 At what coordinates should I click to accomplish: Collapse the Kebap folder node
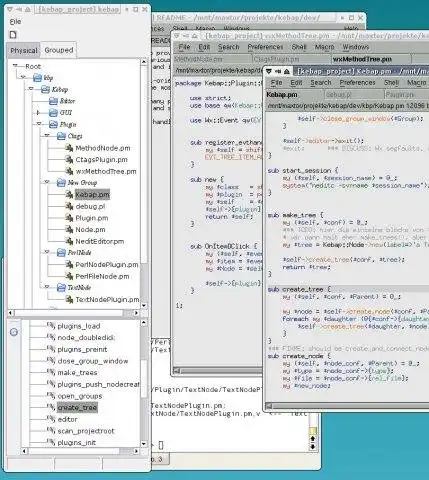pyautogui.click(x=31, y=89)
